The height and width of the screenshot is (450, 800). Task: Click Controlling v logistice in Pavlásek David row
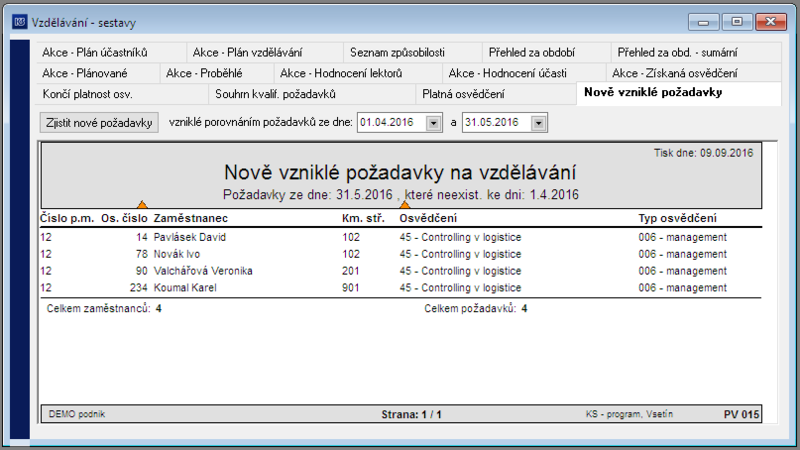460,237
